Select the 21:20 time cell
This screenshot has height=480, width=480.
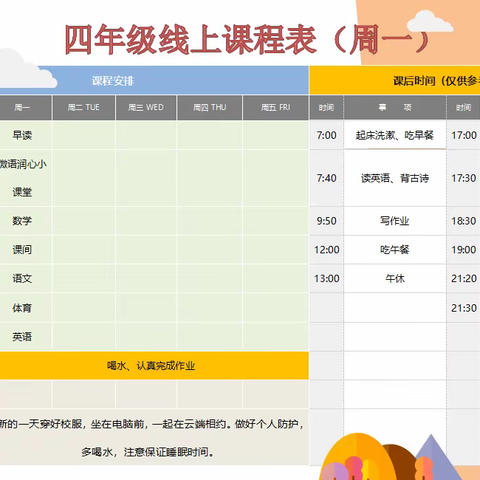click(x=464, y=278)
